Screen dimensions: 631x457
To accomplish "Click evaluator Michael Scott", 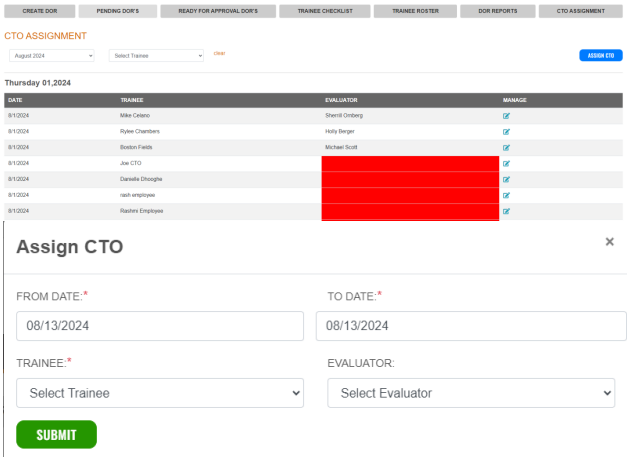I will point(341,147).
